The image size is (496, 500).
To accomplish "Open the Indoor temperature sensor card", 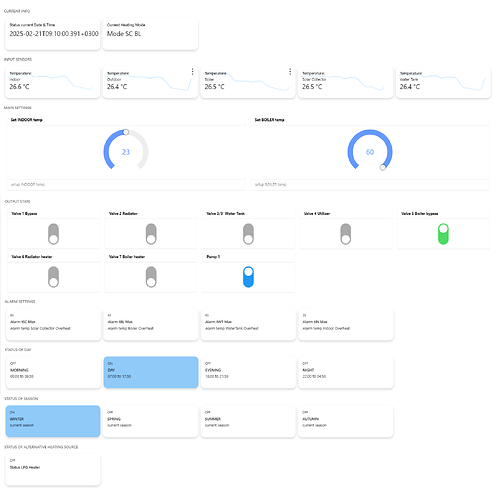I will [53, 82].
